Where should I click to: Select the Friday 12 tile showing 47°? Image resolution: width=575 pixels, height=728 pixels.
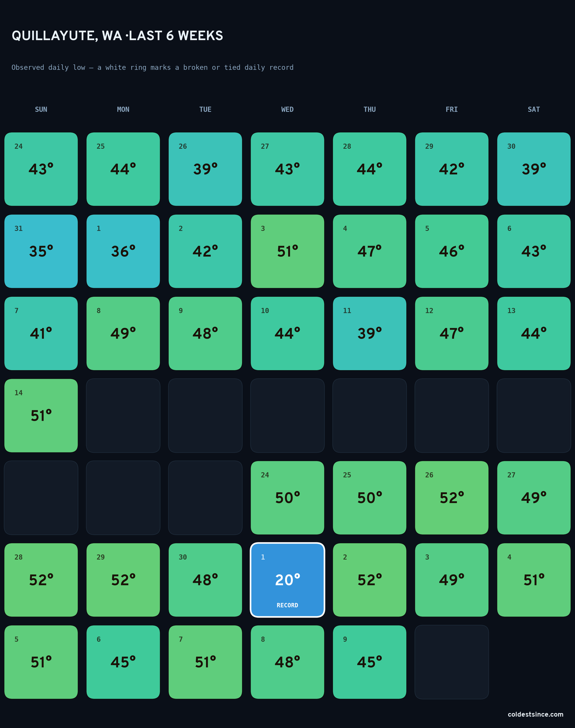pyautogui.click(x=452, y=333)
